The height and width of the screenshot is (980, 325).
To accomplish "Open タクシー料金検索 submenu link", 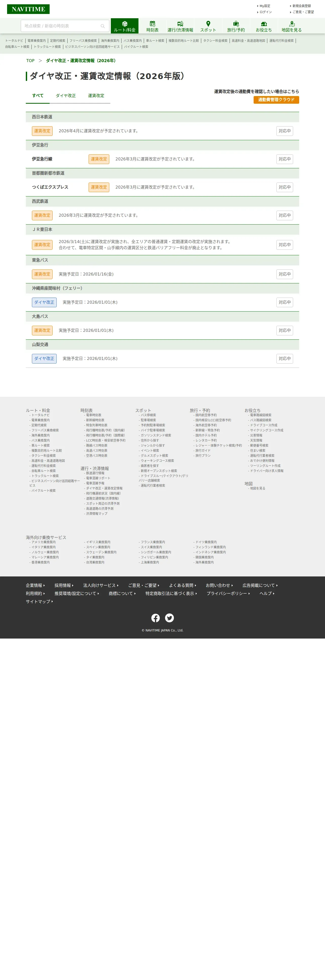I will 215,41.
